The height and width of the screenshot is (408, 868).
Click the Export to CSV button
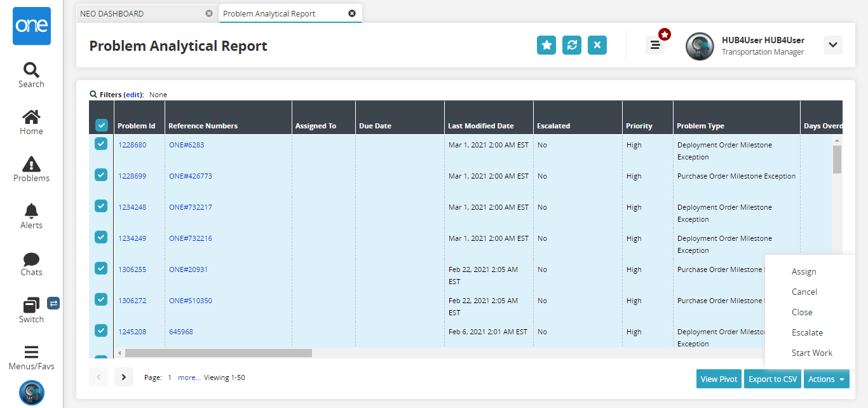[x=772, y=379]
